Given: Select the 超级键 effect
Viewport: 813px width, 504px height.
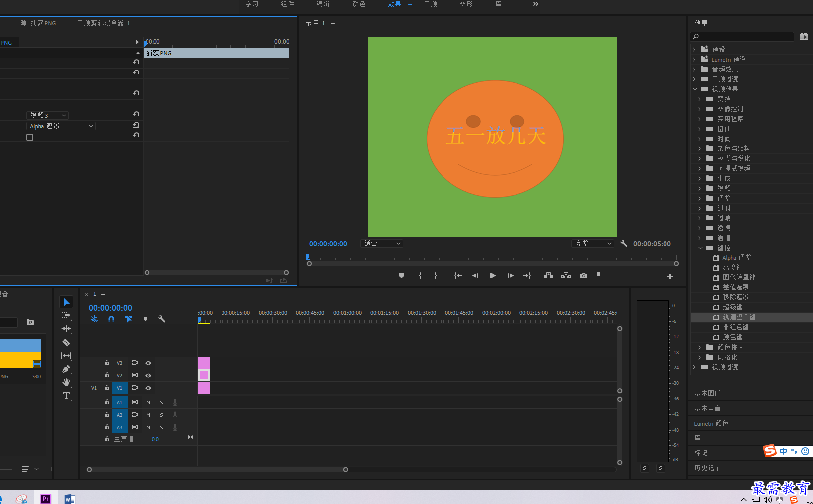Looking at the screenshot, I should point(732,307).
